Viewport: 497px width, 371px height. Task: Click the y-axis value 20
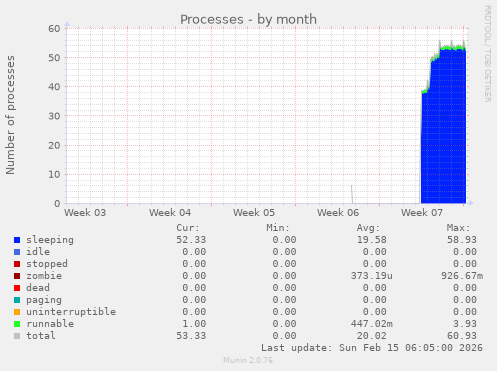click(54, 145)
